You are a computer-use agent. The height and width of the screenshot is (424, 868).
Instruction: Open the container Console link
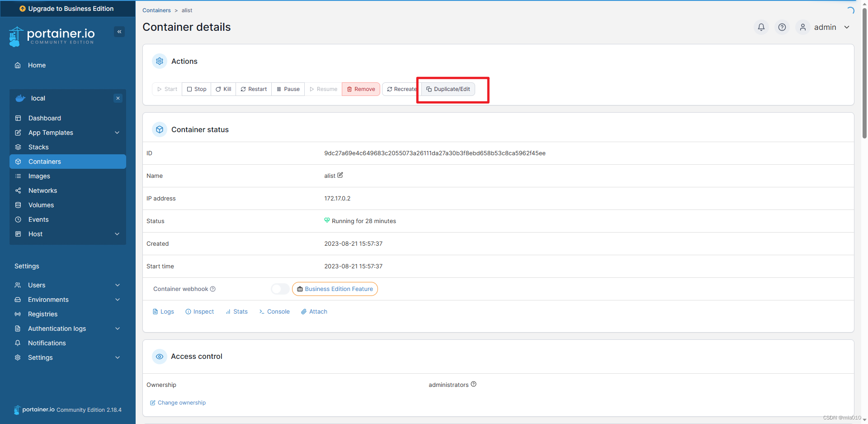tap(274, 312)
